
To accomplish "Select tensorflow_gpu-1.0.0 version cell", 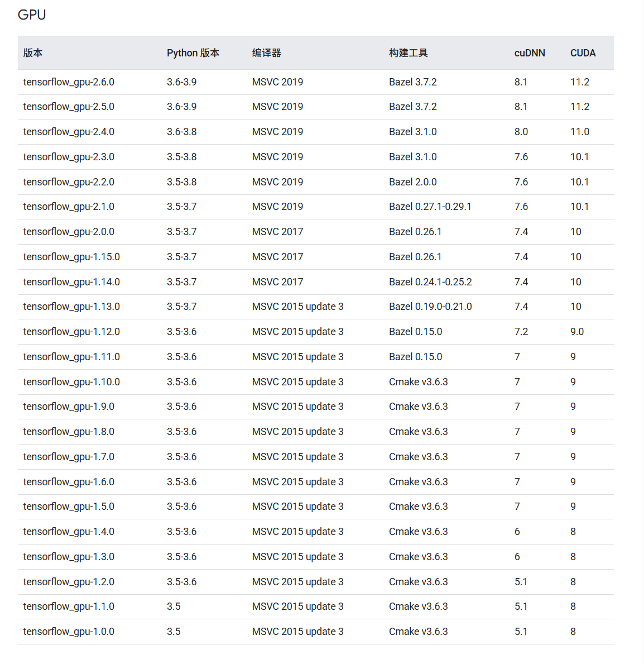I will click(x=69, y=632).
